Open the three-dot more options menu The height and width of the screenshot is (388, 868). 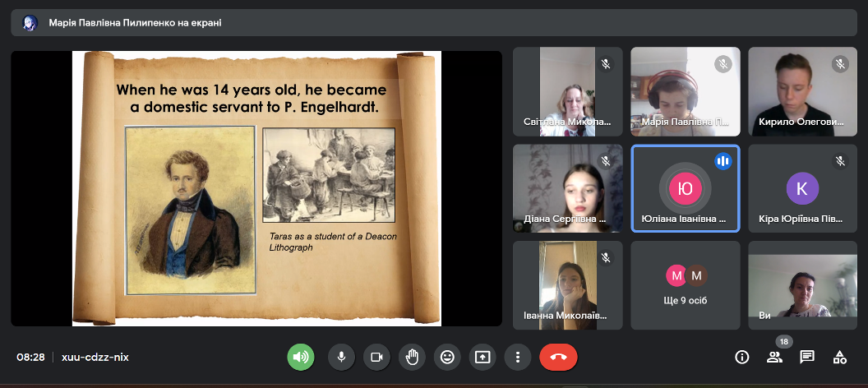(x=518, y=357)
